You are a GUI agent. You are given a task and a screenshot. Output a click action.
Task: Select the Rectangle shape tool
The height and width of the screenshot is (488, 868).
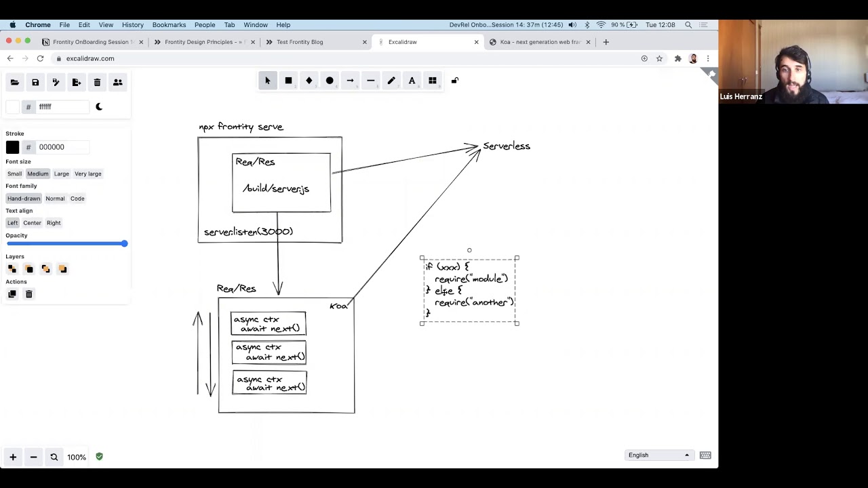tap(288, 81)
